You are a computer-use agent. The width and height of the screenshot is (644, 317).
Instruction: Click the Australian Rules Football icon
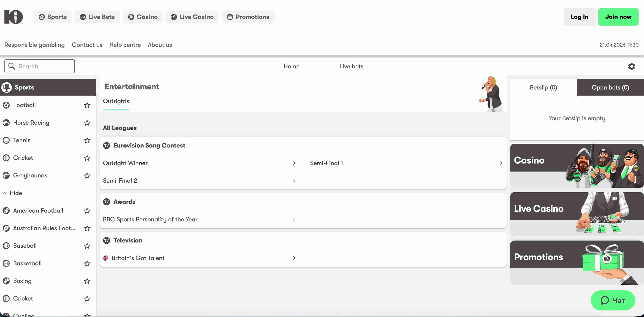(6, 228)
